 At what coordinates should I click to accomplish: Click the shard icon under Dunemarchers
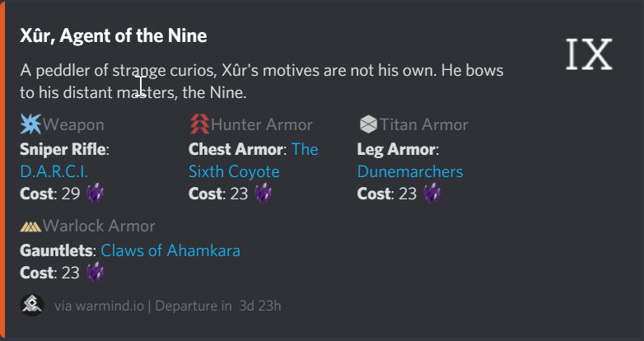point(432,194)
